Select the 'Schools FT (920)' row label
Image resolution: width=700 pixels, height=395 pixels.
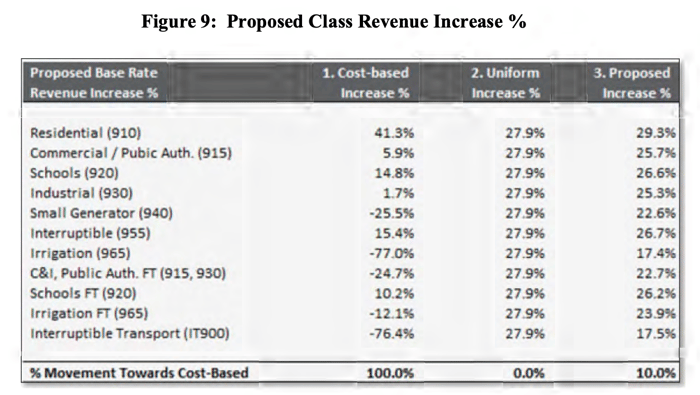point(83,294)
